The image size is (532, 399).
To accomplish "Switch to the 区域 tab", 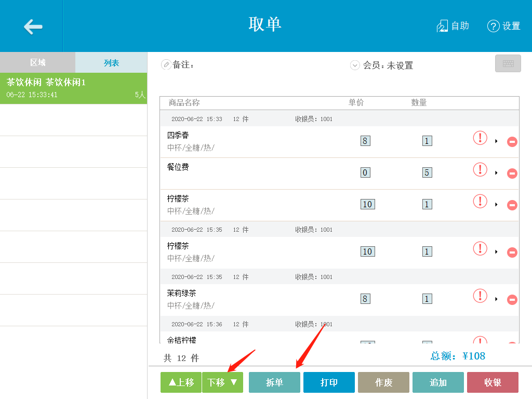I will (37, 62).
